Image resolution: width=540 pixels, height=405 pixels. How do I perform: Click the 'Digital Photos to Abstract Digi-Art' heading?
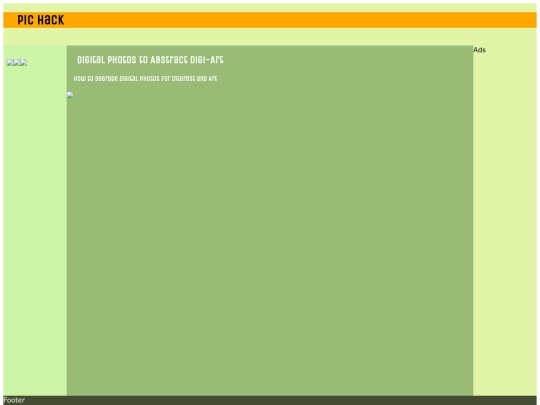150,60
